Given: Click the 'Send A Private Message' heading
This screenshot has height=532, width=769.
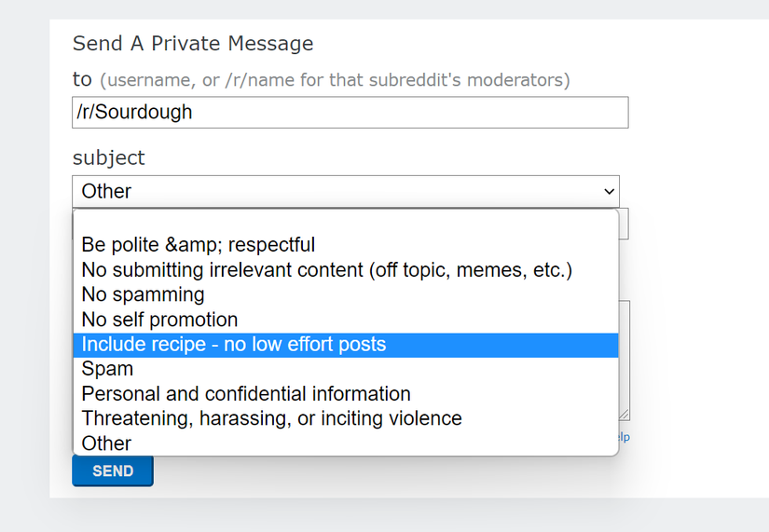Looking at the screenshot, I should click(x=193, y=44).
